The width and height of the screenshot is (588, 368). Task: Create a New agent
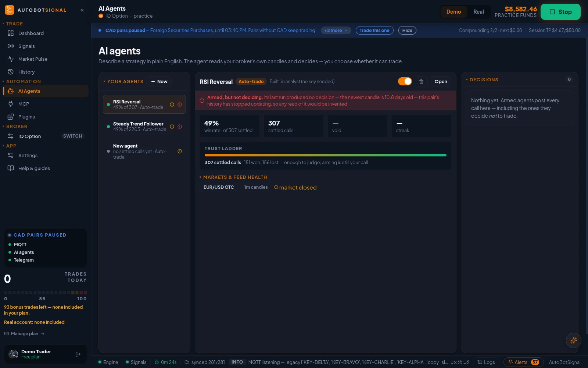point(159,82)
